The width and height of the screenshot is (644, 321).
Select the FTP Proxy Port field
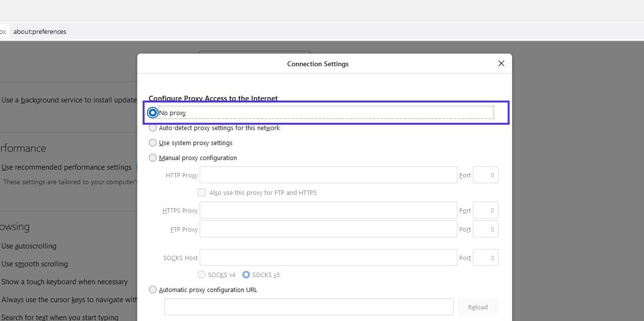(x=485, y=229)
